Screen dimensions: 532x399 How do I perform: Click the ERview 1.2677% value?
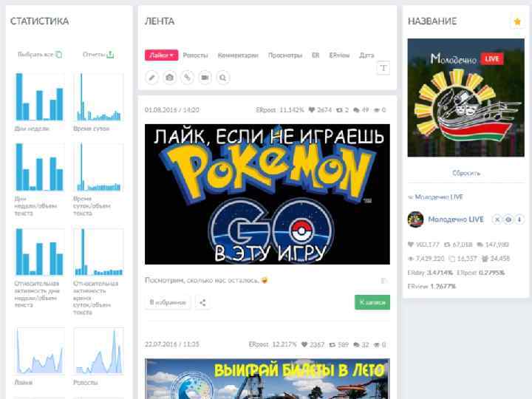pos(432,287)
